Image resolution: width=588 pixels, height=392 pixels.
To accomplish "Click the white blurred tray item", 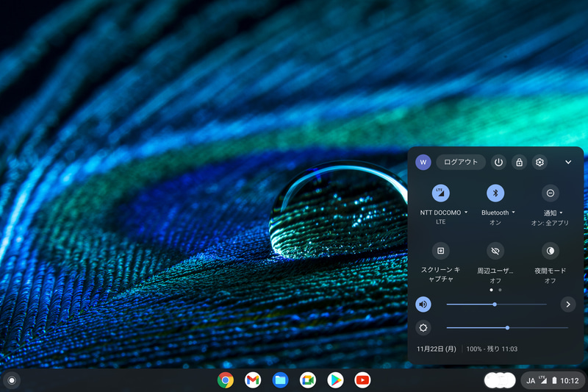I will (x=500, y=380).
